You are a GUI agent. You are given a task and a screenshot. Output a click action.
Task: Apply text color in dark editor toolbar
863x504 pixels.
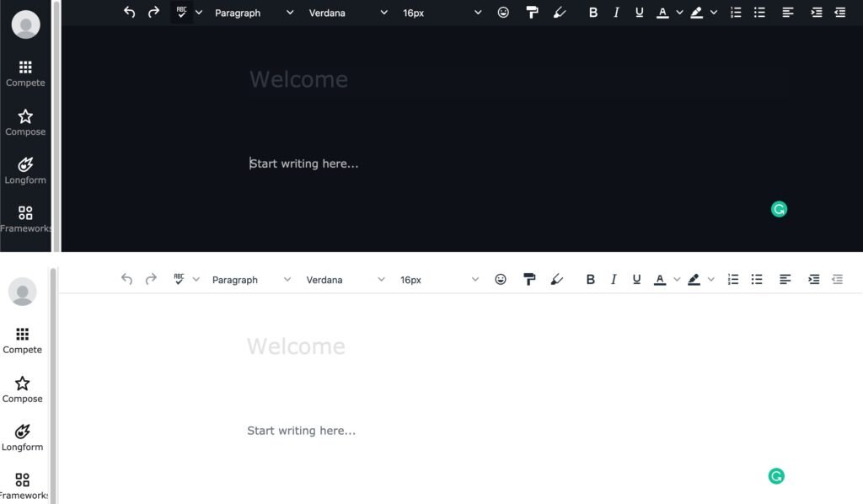662,12
